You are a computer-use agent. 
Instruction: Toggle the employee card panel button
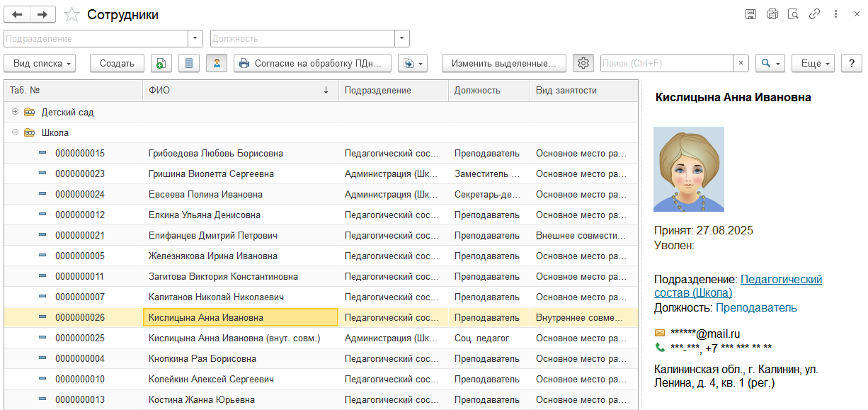(x=217, y=64)
